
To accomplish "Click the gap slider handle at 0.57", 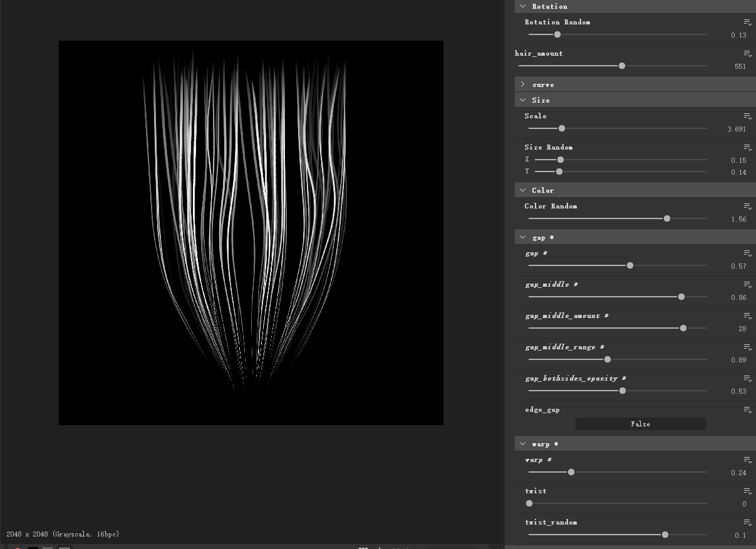I will (x=630, y=265).
